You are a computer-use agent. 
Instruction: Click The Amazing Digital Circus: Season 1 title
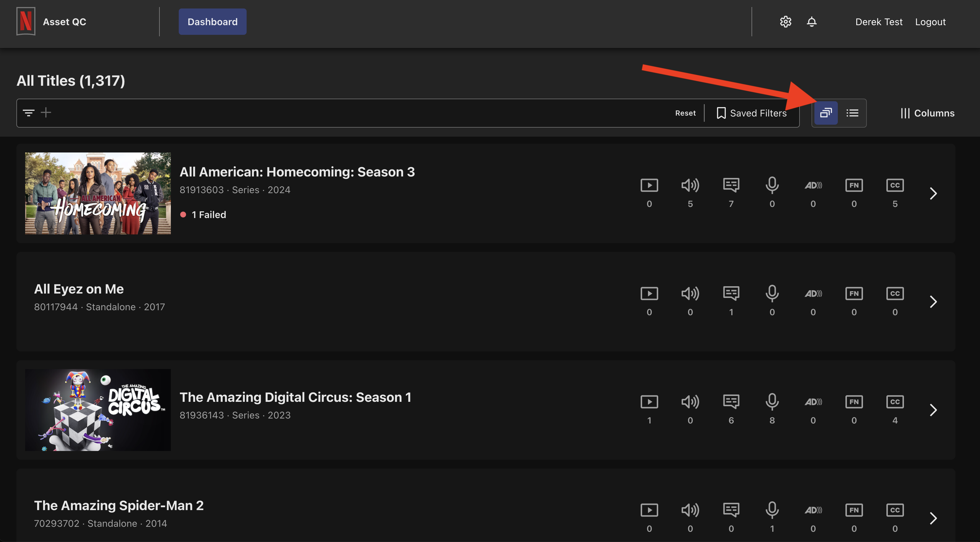coord(295,397)
